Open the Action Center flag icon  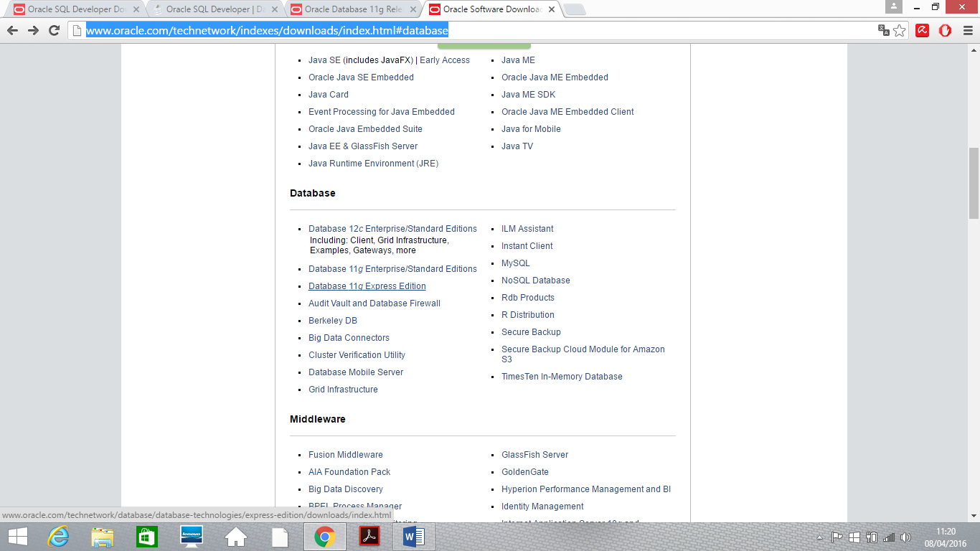(x=837, y=537)
